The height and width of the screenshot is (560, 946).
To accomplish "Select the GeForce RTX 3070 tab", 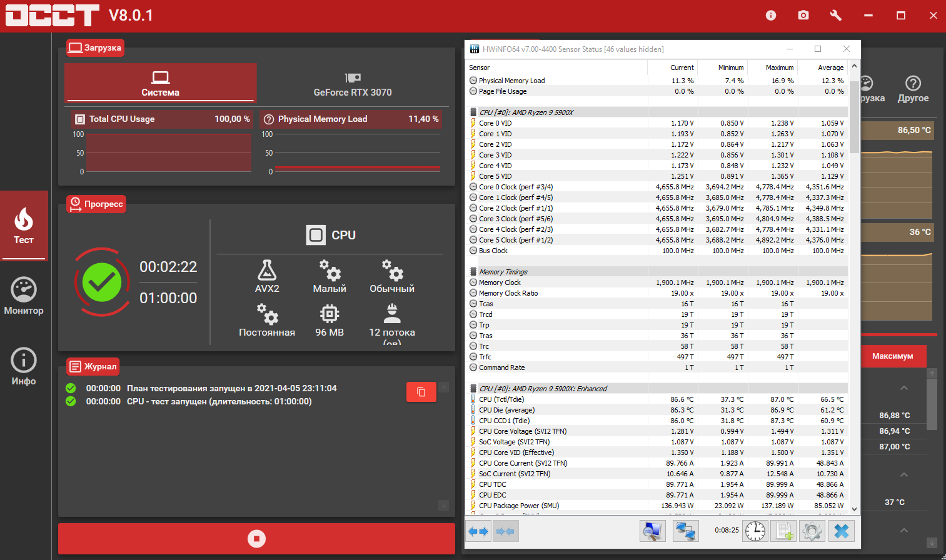I will tap(353, 83).
